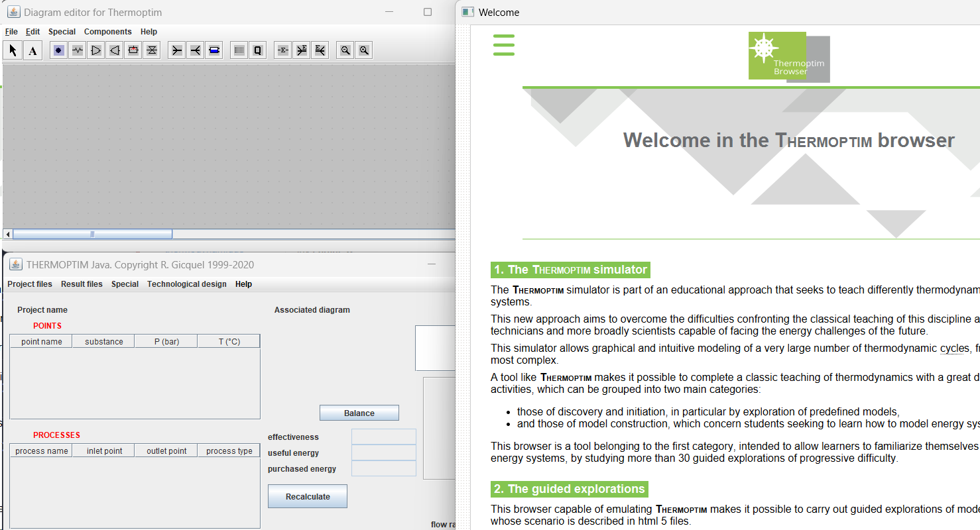Image resolution: width=980 pixels, height=530 pixels.
Task: Select the compressor triangle component tool
Action: coord(96,50)
